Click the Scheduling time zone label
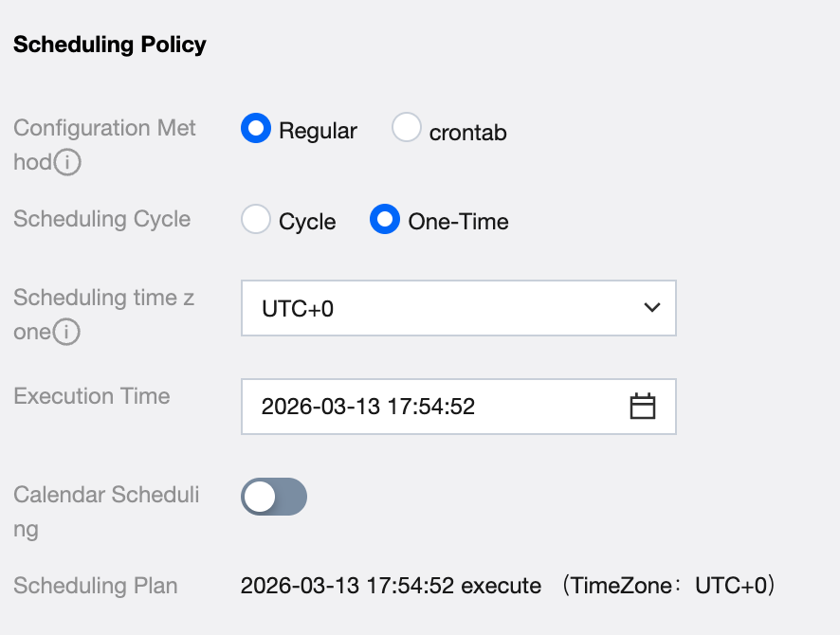This screenshot has height=635, width=840. click(x=103, y=299)
